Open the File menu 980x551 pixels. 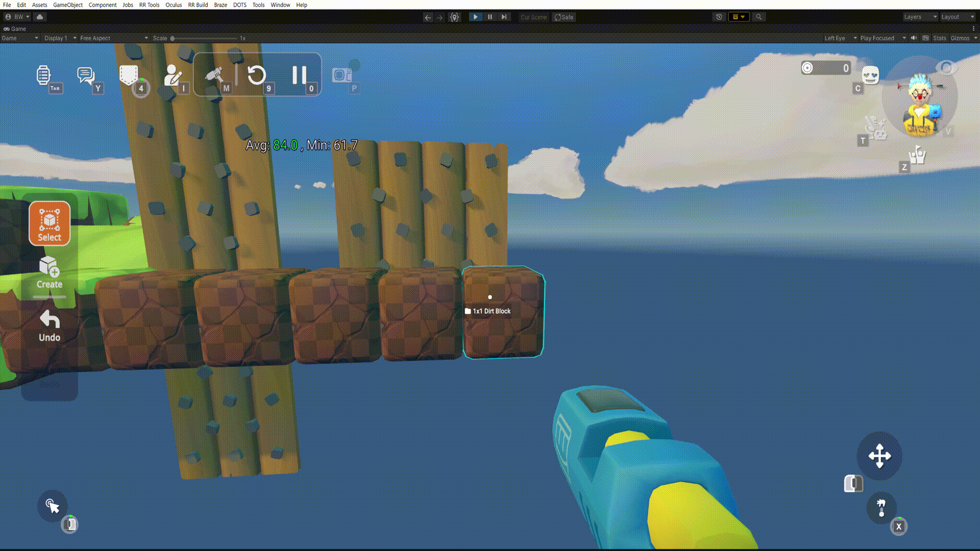pyautogui.click(x=7, y=5)
